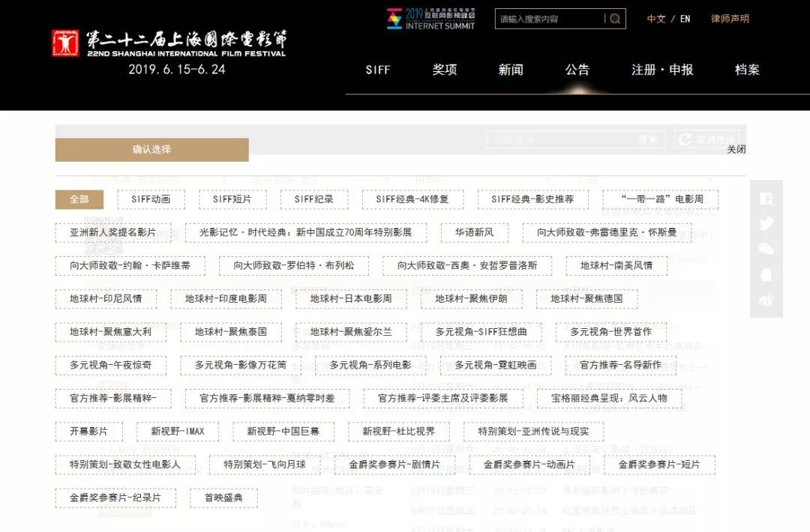The image size is (810, 532).
Task: Click the search magnifier icon in header
Action: [615, 19]
